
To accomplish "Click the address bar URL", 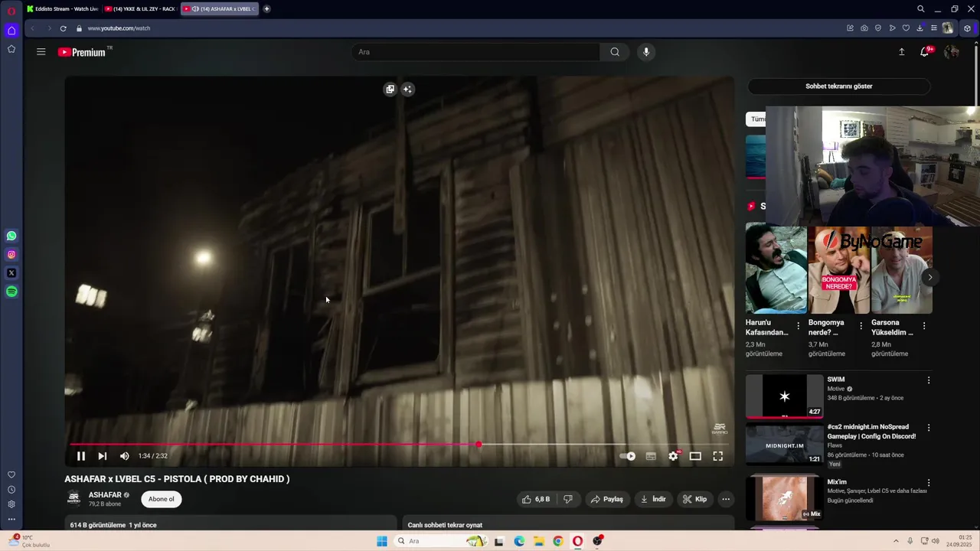I will tap(119, 28).
